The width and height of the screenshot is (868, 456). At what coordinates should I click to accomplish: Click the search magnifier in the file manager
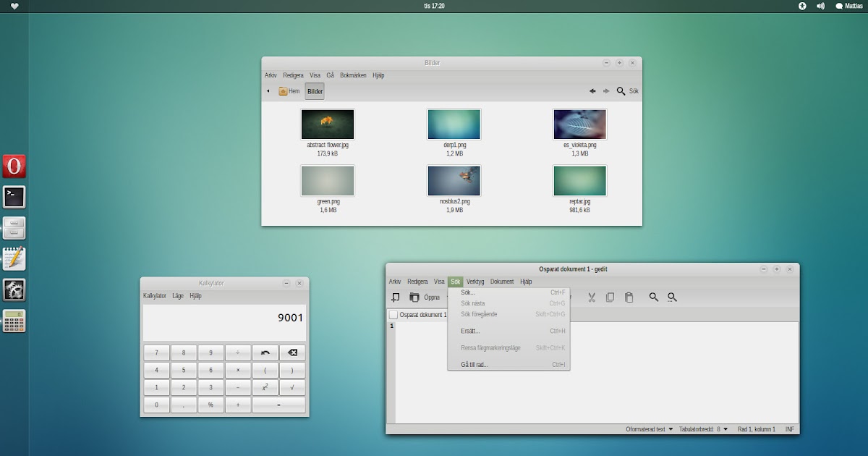[621, 90]
